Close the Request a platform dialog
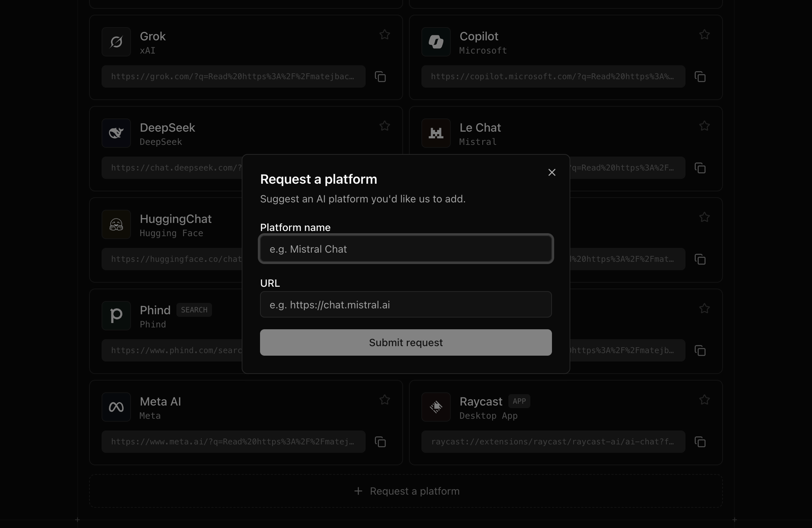This screenshot has width=812, height=528. click(552, 172)
